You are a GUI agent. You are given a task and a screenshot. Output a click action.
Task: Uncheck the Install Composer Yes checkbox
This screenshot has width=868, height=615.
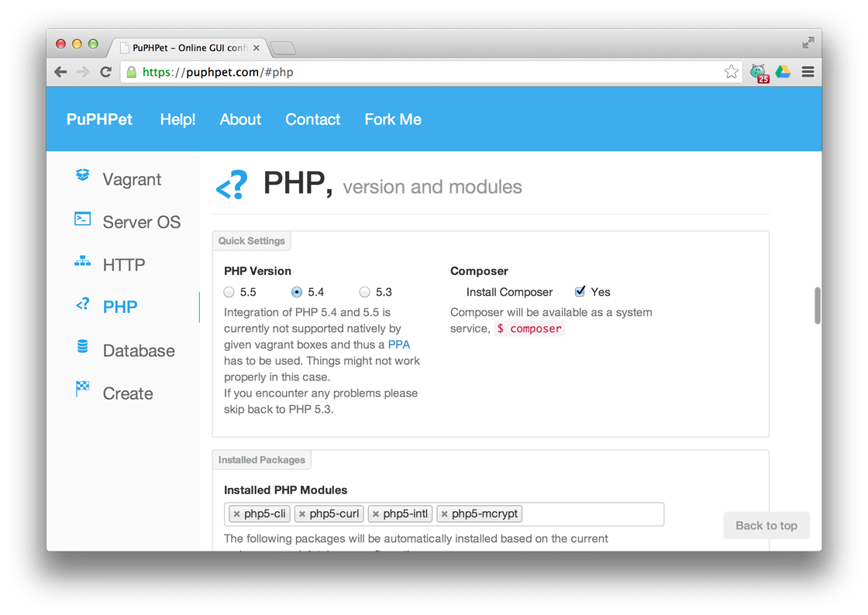coord(580,291)
